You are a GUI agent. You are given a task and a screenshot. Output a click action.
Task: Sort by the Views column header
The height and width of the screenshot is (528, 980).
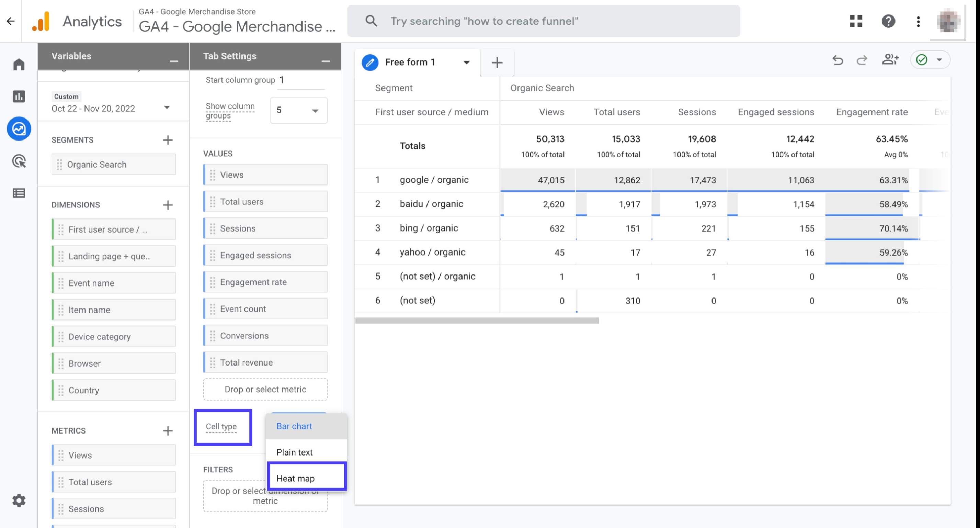point(551,112)
